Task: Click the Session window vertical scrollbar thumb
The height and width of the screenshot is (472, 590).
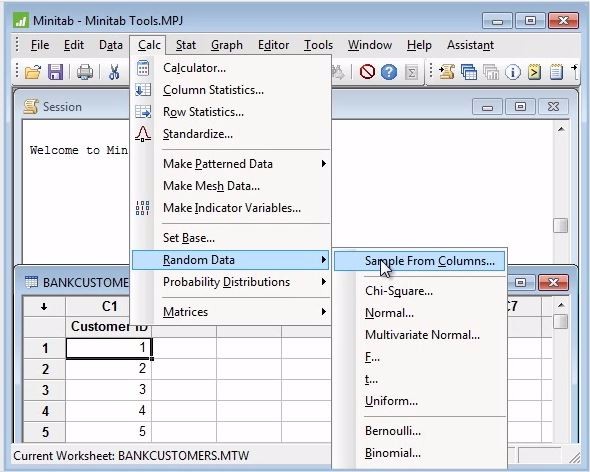Action: [561, 225]
